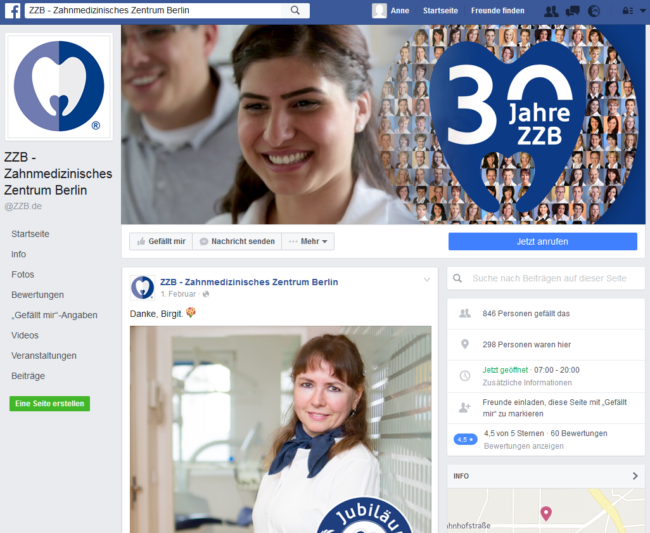Screen dimensions: 650x533
Task: Click the opening hours clock icon
Action: coord(465,376)
